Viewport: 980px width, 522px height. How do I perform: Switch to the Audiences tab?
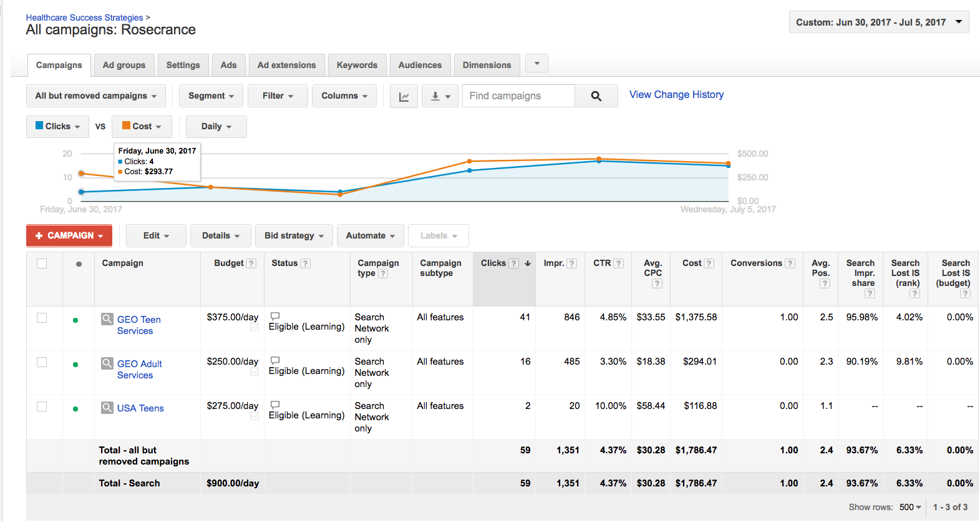tap(420, 66)
